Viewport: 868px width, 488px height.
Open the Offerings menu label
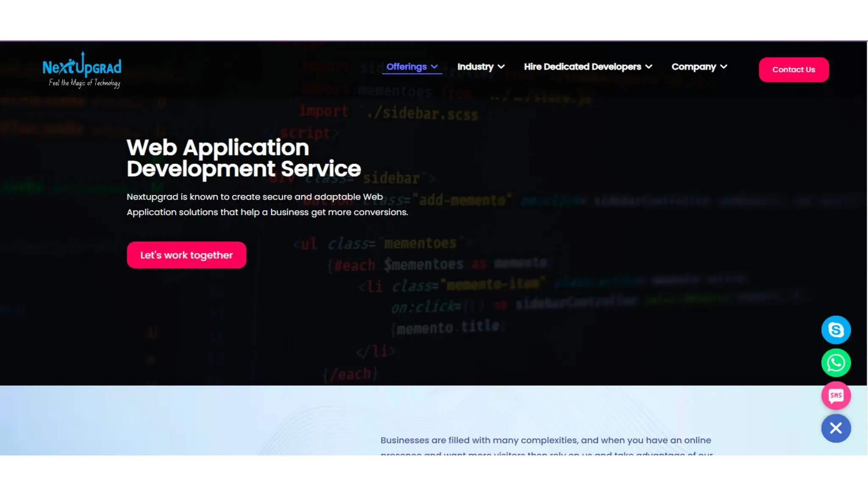tap(406, 67)
